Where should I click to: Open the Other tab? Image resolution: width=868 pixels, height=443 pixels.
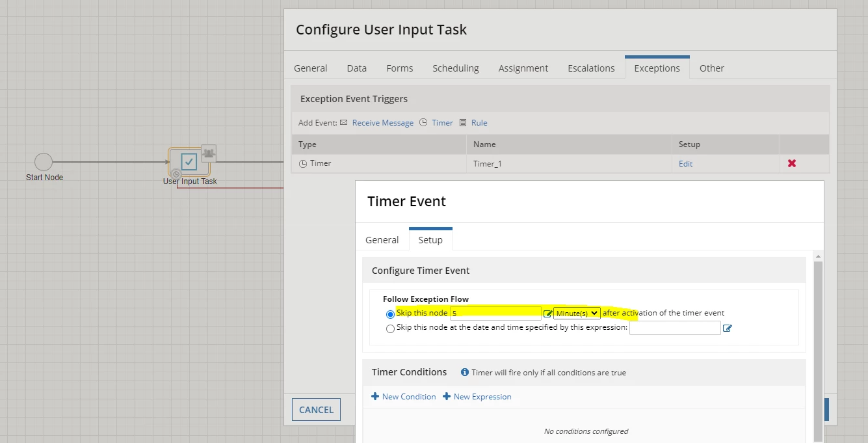(712, 68)
